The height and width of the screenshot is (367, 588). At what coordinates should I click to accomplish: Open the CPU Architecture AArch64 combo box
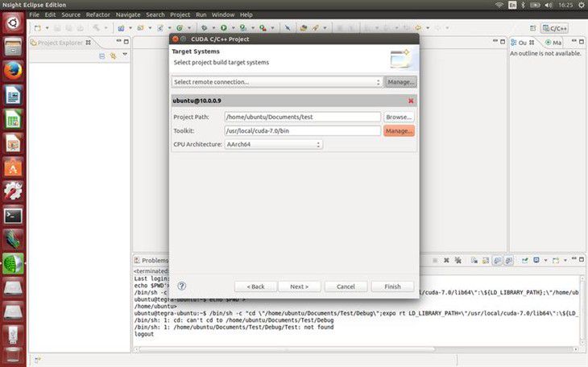pos(273,144)
